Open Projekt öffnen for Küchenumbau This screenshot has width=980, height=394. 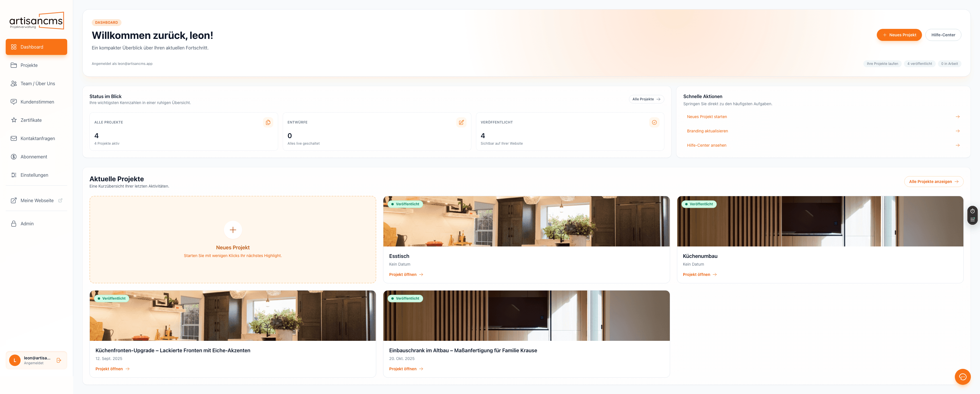tap(699, 274)
